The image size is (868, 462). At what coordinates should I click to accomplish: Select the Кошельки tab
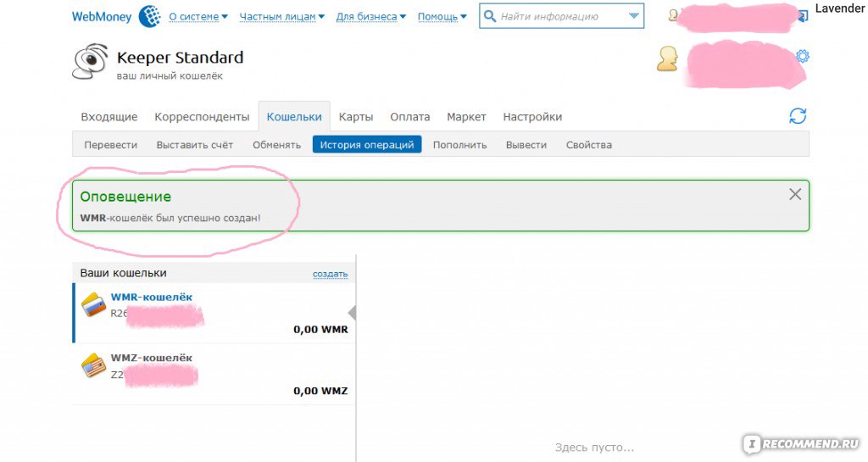[294, 117]
